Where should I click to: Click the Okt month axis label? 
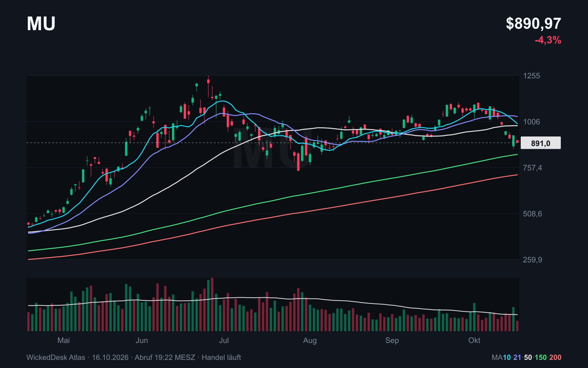click(x=474, y=340)
